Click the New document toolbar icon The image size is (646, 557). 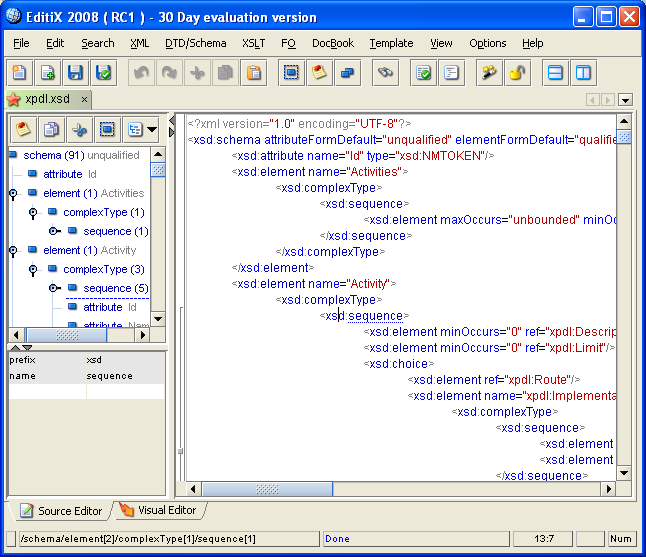click(x=19, y=73)
